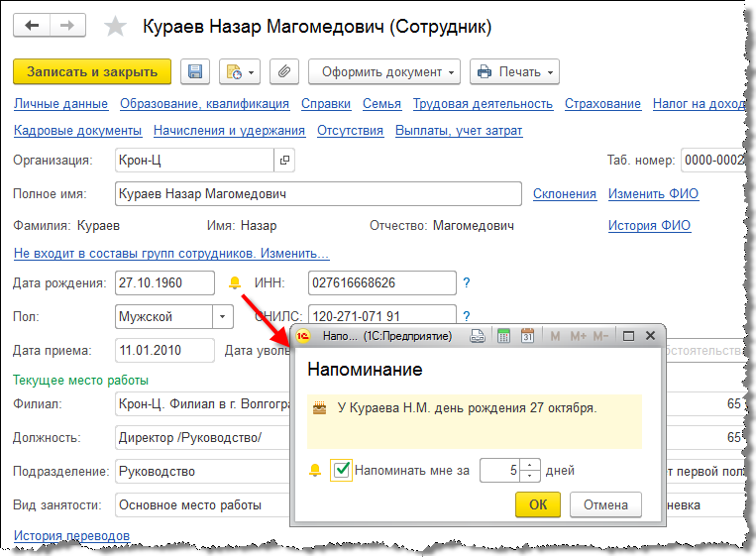Toggle the Напоминать мне за checkbox
Viewport: 756px width, 557px height.
point(342,470)
